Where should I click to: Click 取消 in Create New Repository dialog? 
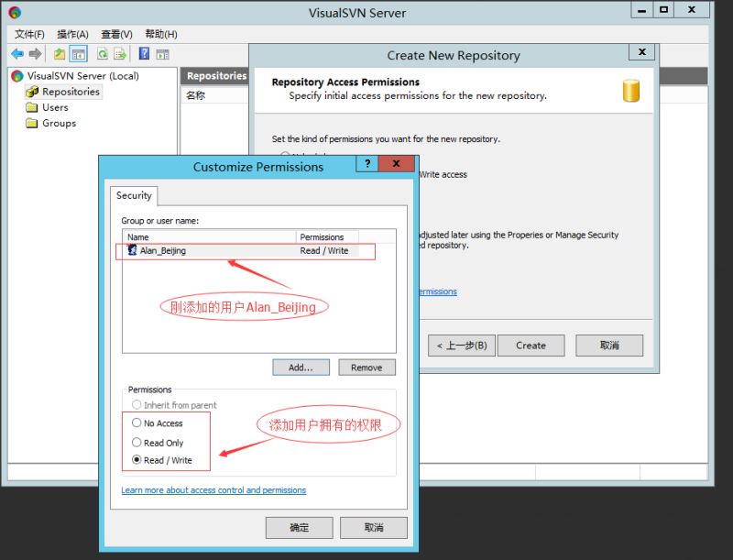pyautogui.click(x=609, y=346)
